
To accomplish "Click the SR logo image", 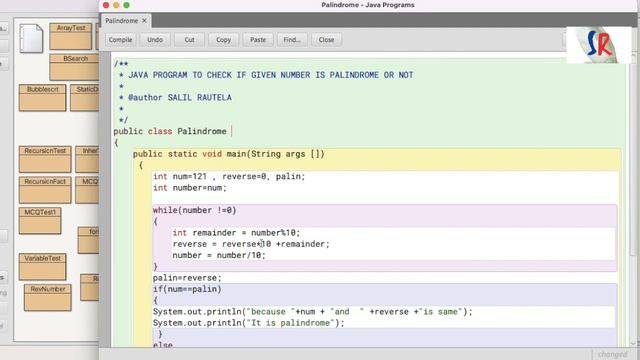I will click(599, 45).
